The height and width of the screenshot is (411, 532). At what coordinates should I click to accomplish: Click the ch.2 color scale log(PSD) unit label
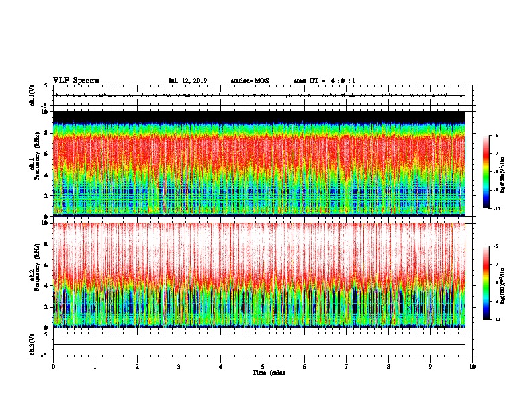pyautogui.click(x=503, y=285)
